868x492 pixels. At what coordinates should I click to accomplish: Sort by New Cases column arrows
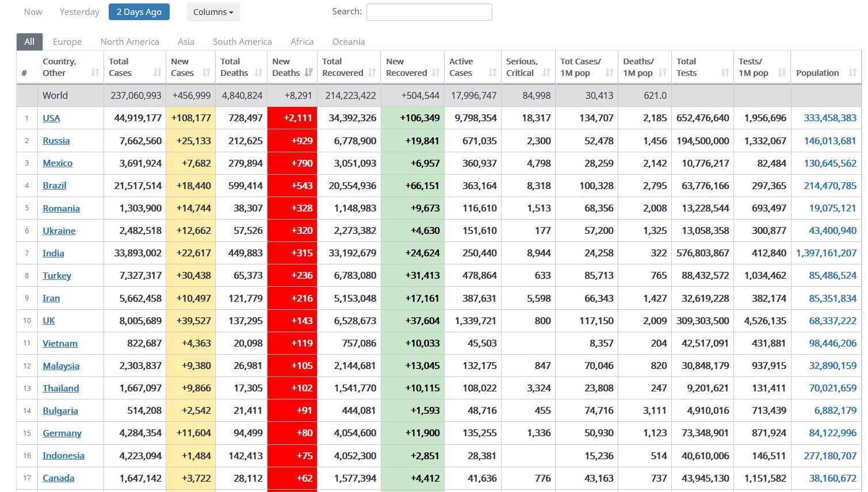coord(207,73)
